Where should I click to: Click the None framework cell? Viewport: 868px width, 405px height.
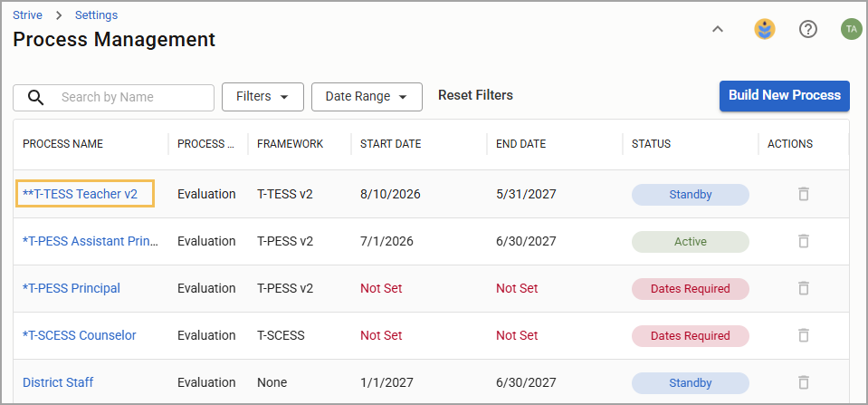pos(272,382)
